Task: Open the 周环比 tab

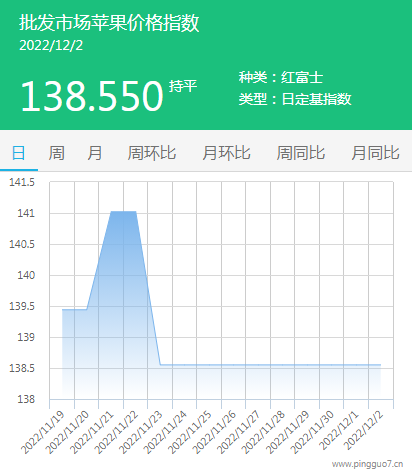Action: click(x=152, y=153)
